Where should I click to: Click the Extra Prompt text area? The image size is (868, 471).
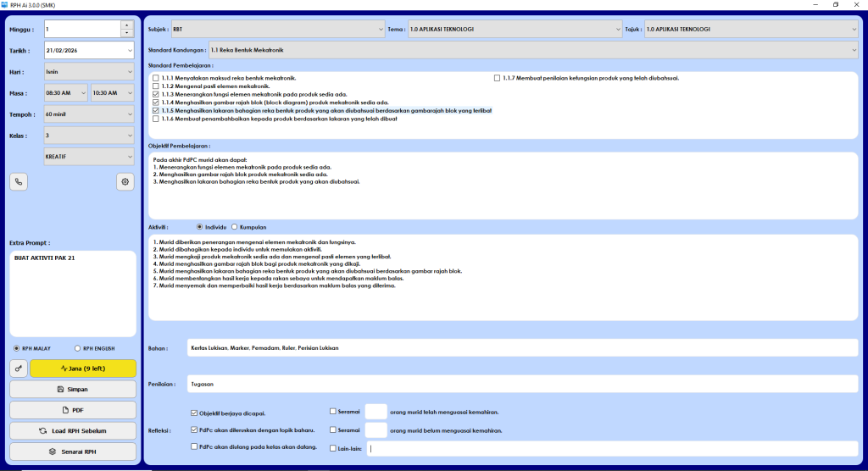pos(73,294)
